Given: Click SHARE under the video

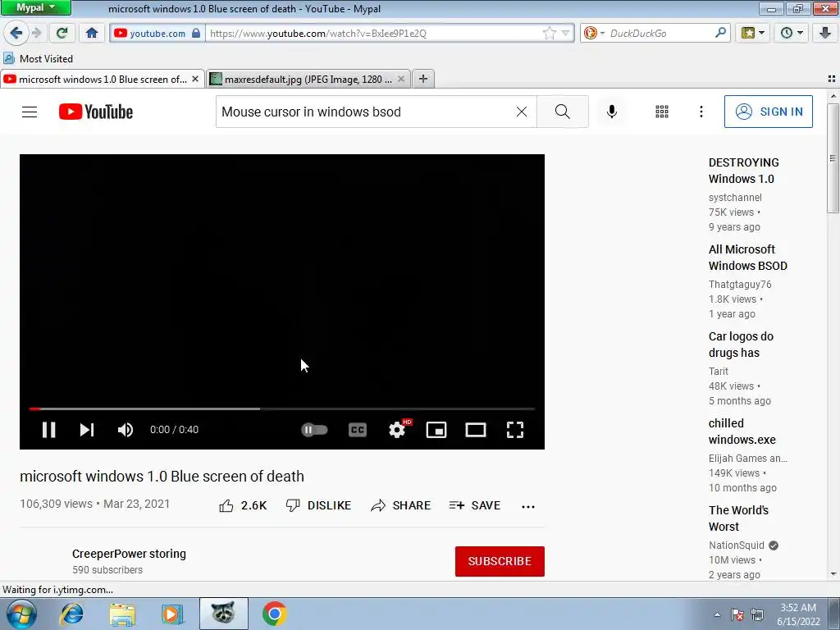Looking at the screenshot, I should point(400,505).
